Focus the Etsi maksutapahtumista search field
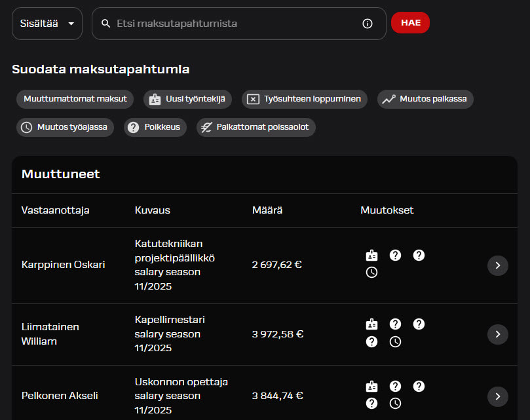Viewport: 530px width, 420px height. 239,24
